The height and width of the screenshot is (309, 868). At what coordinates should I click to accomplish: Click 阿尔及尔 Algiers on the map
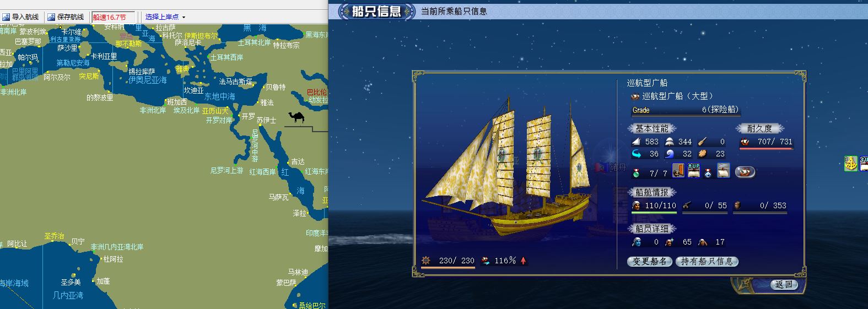coord(57,78)
